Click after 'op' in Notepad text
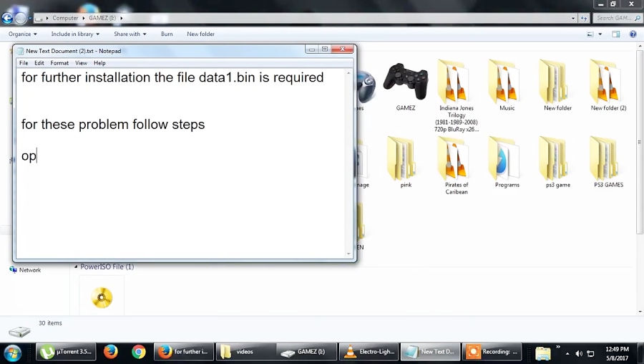The width and height of the screenshot is (644, 364). click(x=37, y=156)
